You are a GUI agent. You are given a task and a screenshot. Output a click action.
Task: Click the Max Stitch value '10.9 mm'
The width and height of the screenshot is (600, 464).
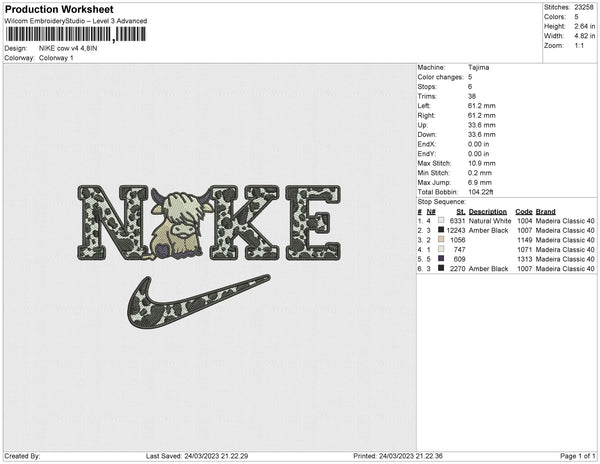point(482,163)
